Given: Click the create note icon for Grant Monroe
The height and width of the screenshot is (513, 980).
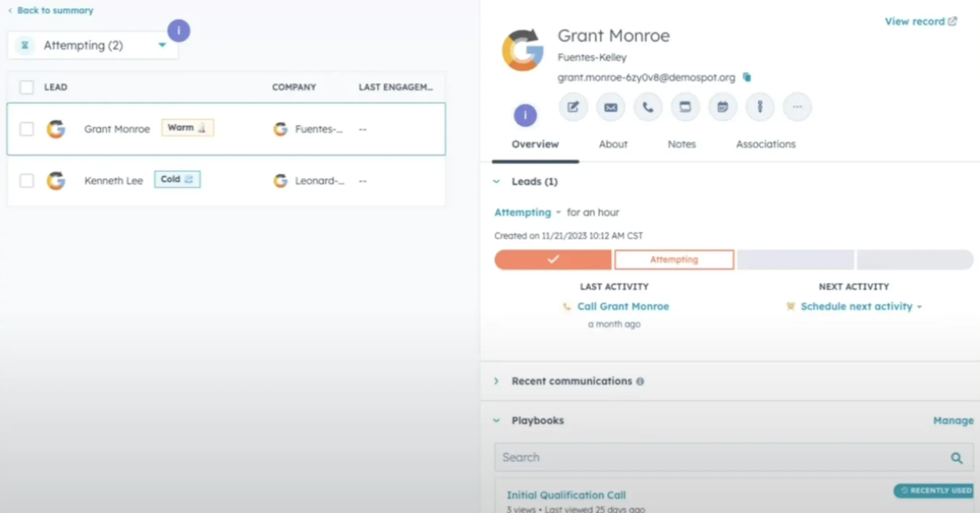Looking at the screenshot, I should tap(573, 107).
